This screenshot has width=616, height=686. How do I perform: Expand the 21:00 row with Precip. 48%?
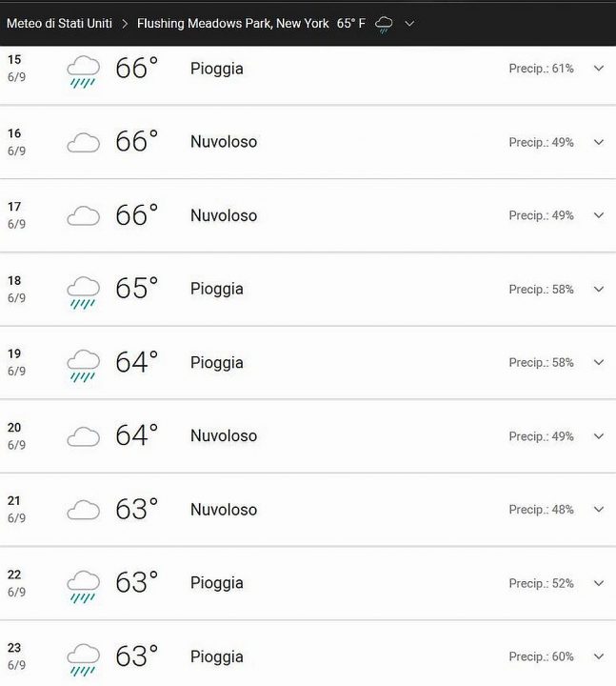599,509
